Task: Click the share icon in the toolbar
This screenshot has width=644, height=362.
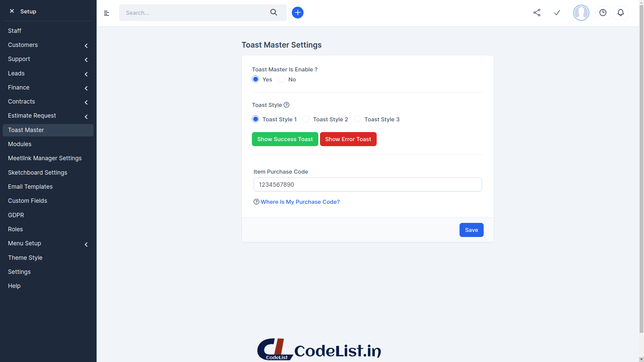Action: pos(537,12)
